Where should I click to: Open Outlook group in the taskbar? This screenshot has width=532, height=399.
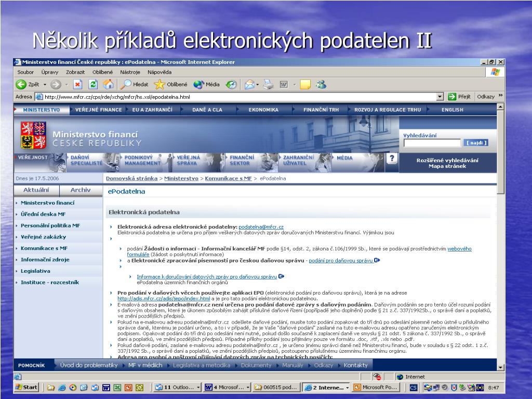point(178,388)
